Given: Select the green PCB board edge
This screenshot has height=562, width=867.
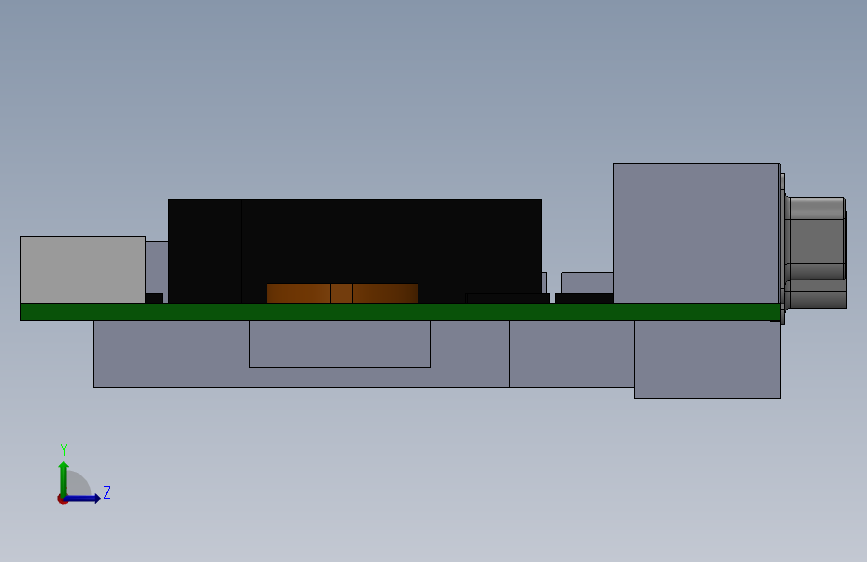Looking at the screenshot, I should tap(400, 312).
